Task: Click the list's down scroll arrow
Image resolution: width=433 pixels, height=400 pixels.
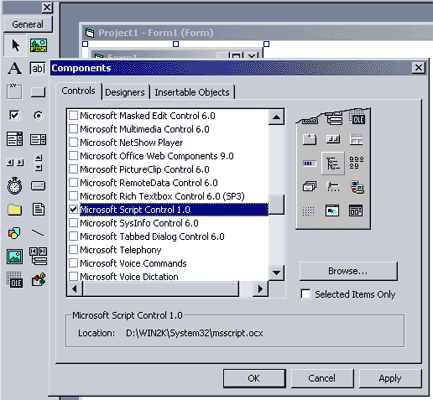Action: [276, 273]
